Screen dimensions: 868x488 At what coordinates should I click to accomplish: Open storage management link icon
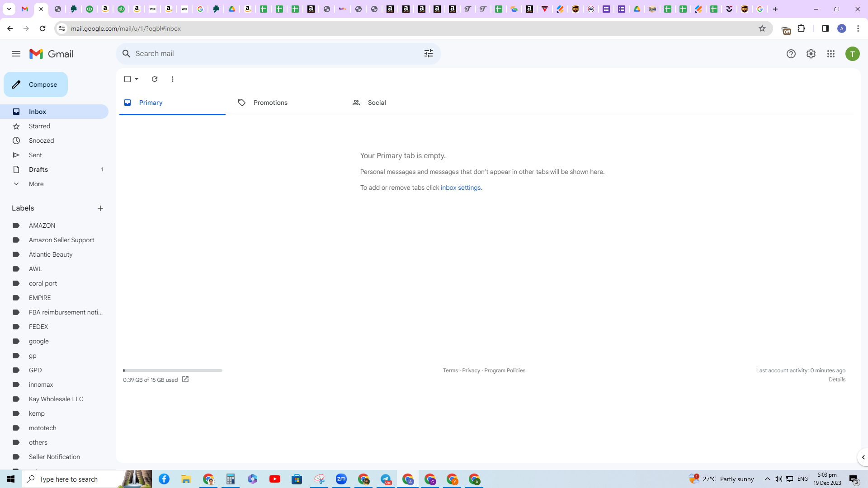pos(185,380)
